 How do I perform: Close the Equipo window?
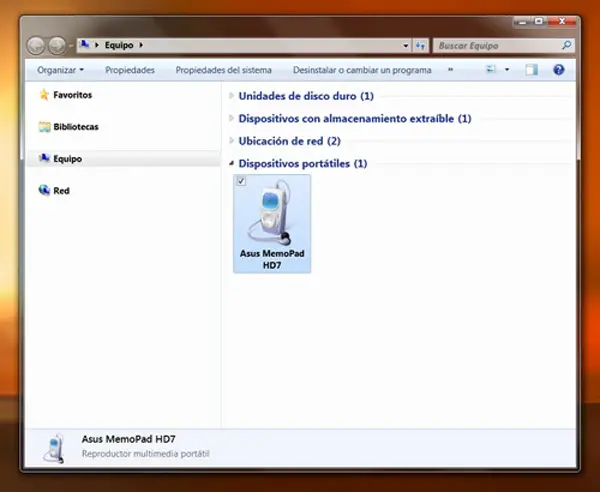click(x=562, y=21)
